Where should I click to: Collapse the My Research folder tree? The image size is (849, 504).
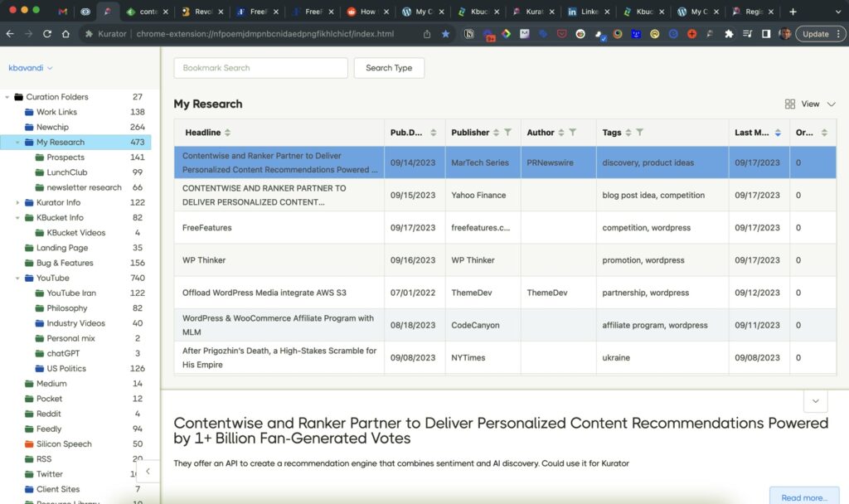point(17,143)
